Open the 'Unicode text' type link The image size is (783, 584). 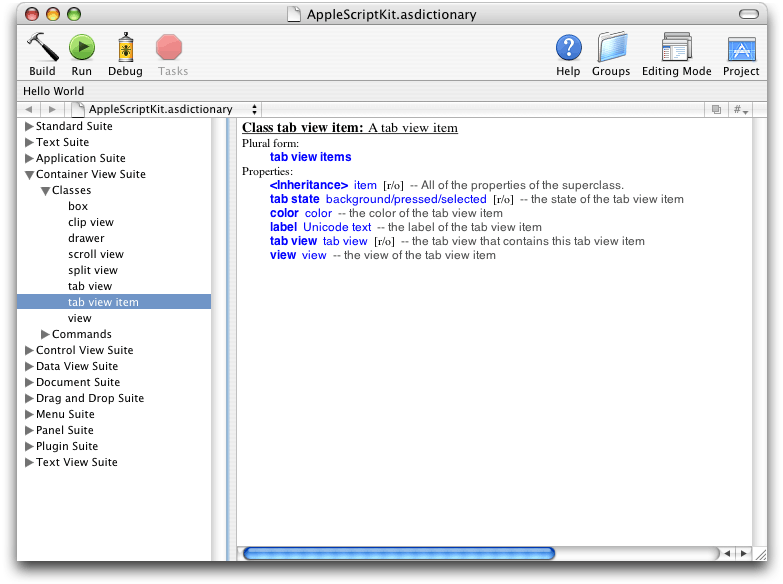point(337,227)
